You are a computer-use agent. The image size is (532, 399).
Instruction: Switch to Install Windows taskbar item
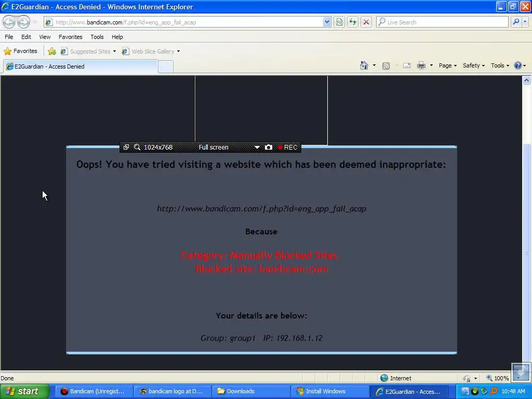click(x=329, y=392)
